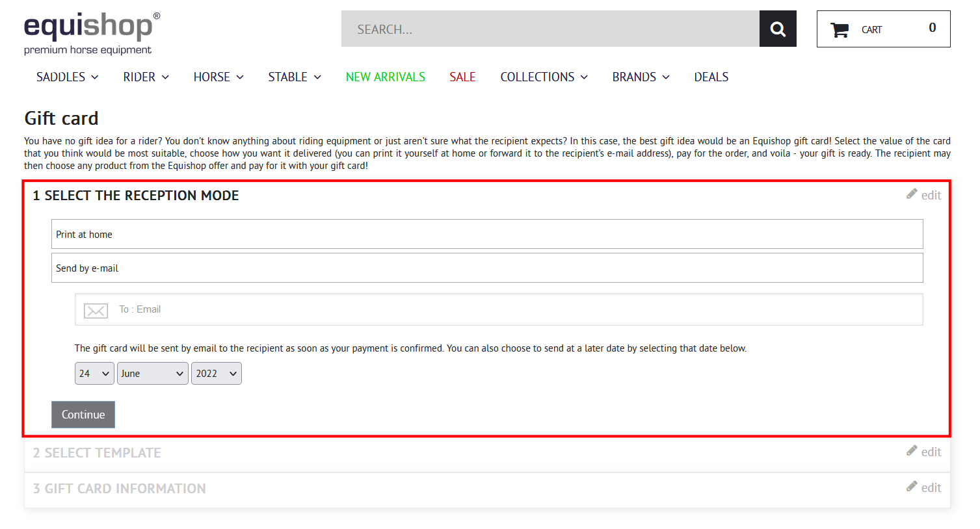Click pencil edit icon for Gift Card Information
The height and width of the screenshot is (529, 980).
click(x=912, y=487)
